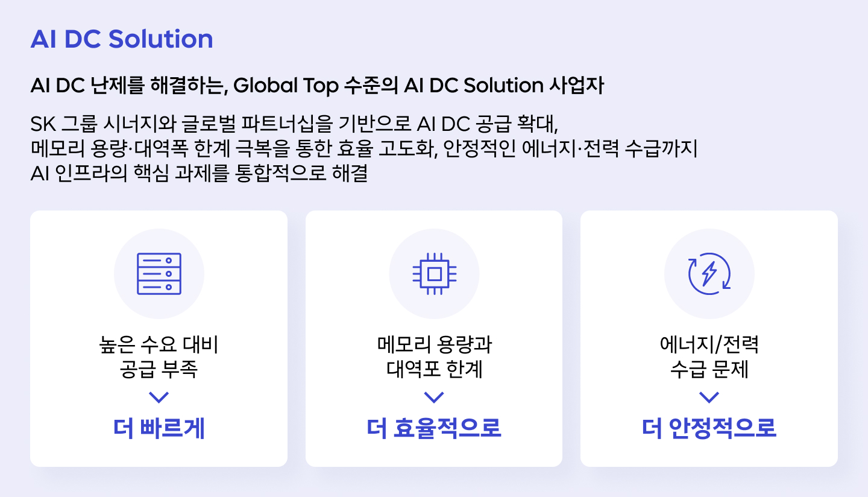Click the 더 효율적으로 link text
The image size is (868, 497).
tap(434, 428)
